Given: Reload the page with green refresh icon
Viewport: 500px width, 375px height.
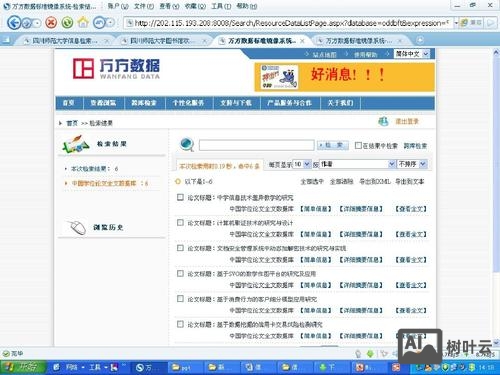Looking at the screenshot, I should point(67,23).
